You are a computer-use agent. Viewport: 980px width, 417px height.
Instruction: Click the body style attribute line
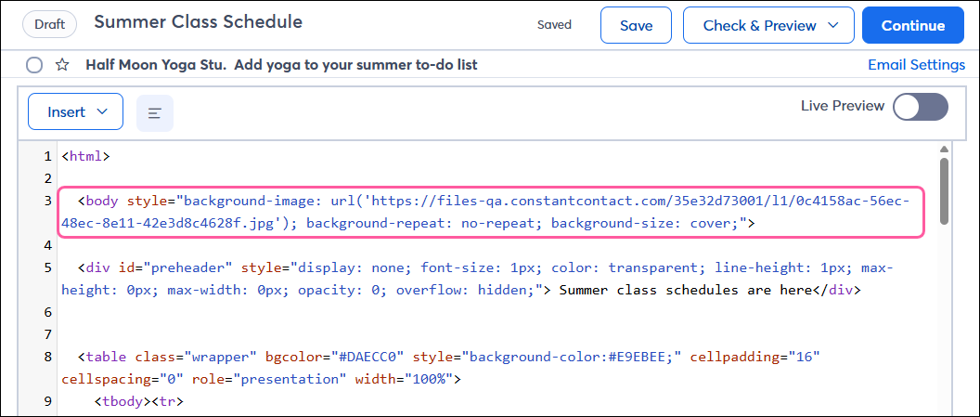coord(491,212)
